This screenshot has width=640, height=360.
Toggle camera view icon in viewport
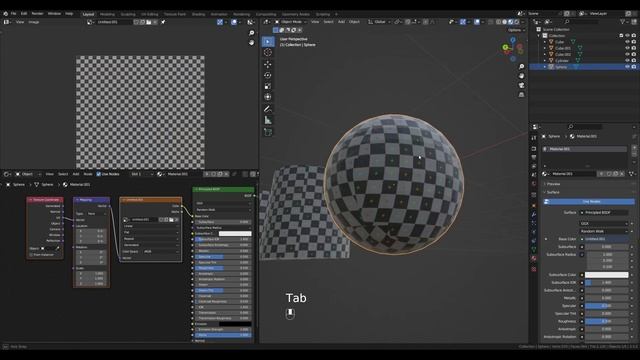pos(521,85)
